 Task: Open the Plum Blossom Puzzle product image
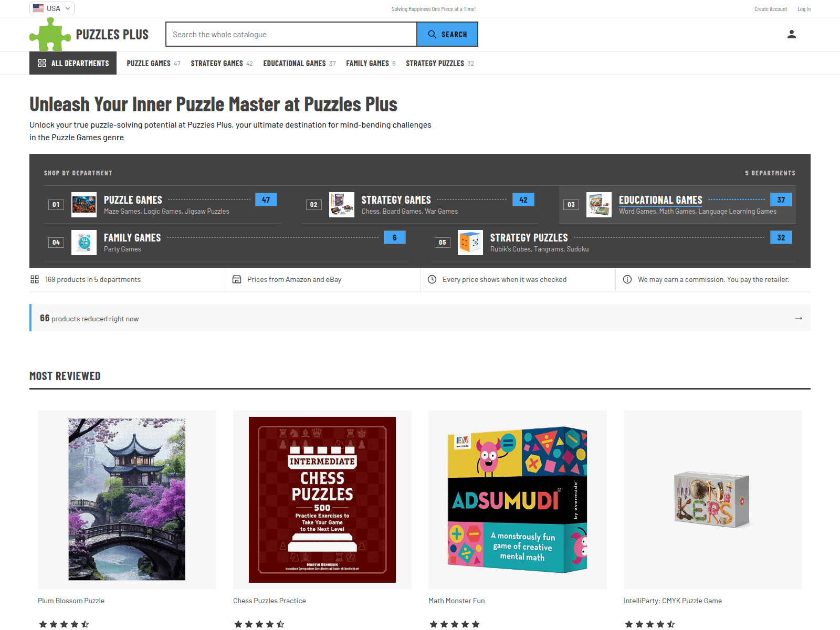point(127,500)
